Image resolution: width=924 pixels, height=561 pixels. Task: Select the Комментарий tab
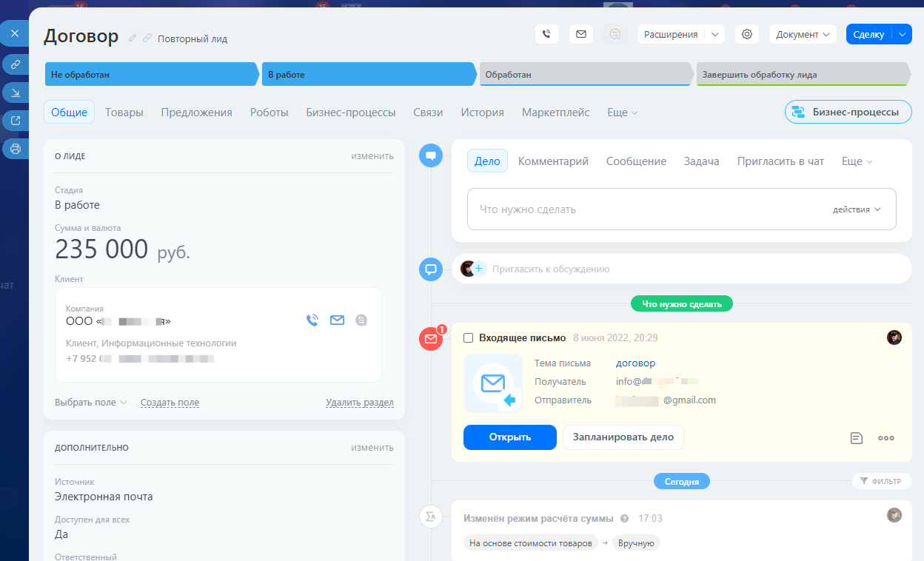[553, 161]
